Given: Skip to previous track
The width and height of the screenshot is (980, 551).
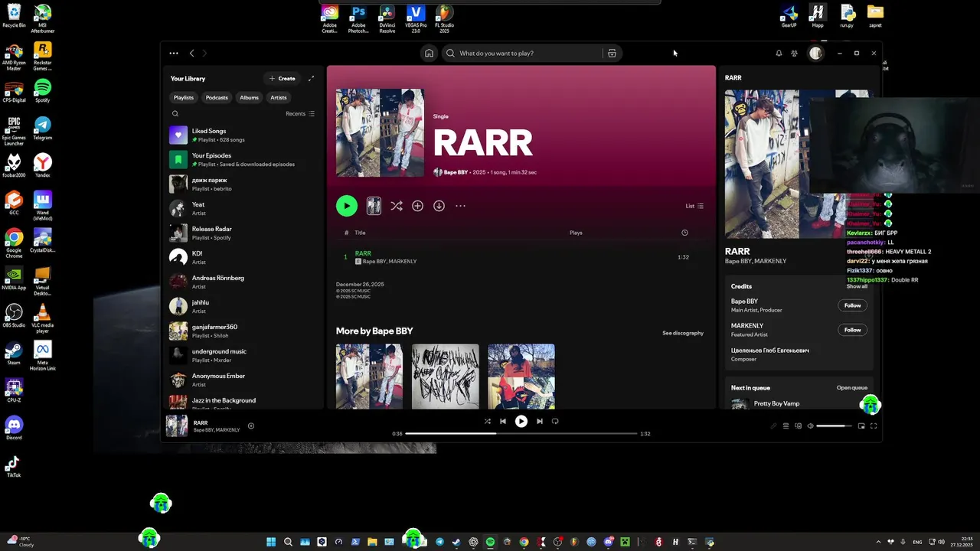Looking at the screenshot, I should pyautogui.click(x=503, y=421).
